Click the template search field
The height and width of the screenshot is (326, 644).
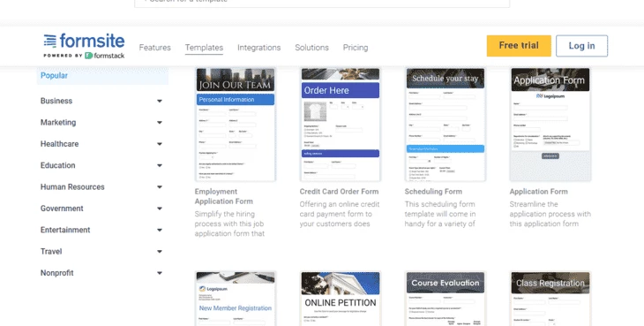(x=322, y=3)
